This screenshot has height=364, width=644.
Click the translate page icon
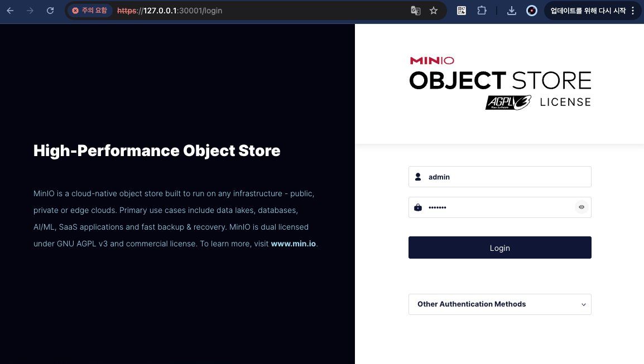click(416, 11)
